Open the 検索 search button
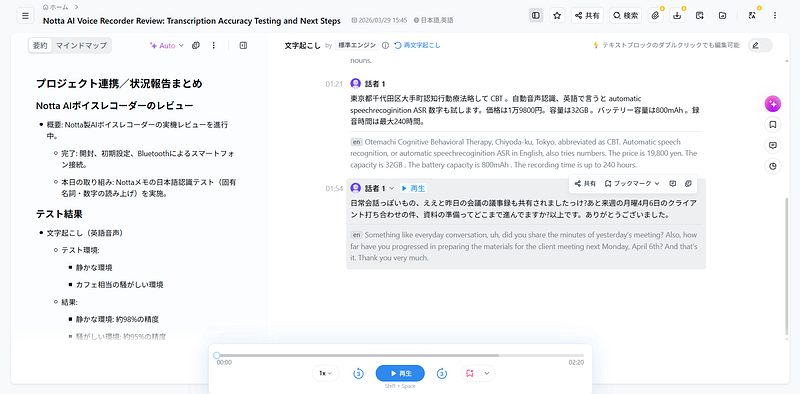The width and height of the screenshot is (800, 394). coord(625,15)
